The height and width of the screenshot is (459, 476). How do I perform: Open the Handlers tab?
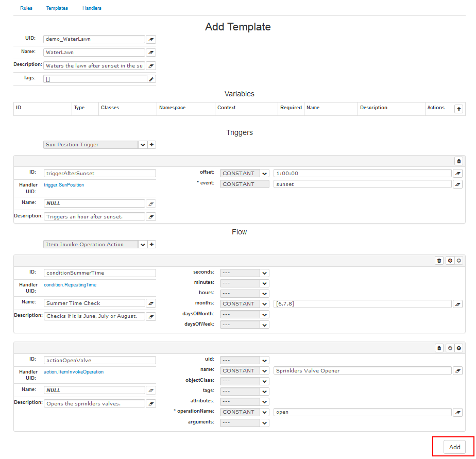pos(92,8)
